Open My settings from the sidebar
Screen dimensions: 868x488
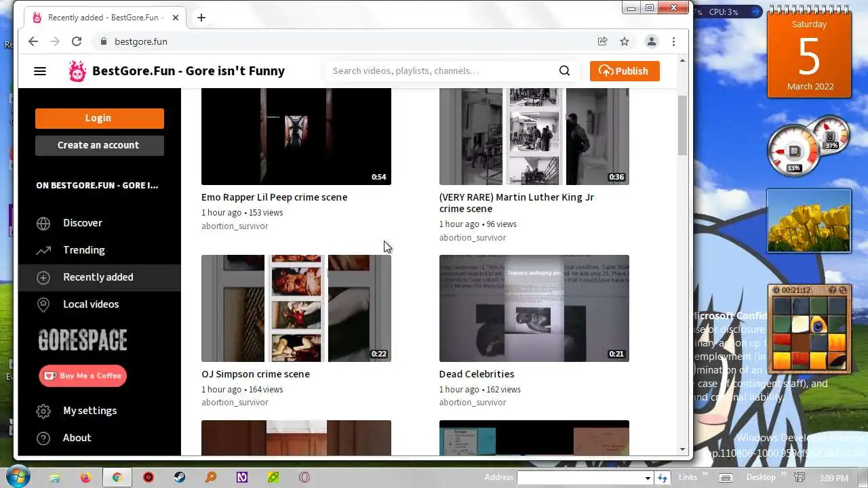tap(100, 411)
